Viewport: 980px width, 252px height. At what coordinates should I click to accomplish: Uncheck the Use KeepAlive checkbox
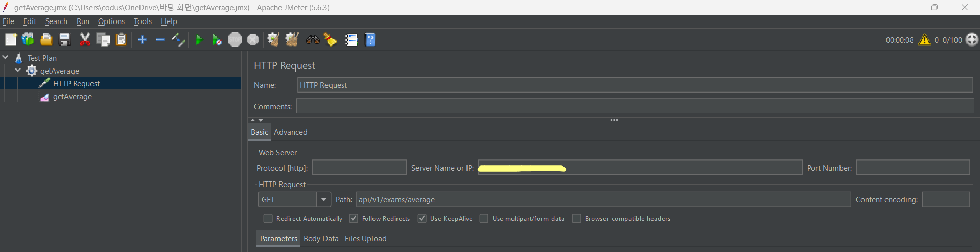[422, 218]
